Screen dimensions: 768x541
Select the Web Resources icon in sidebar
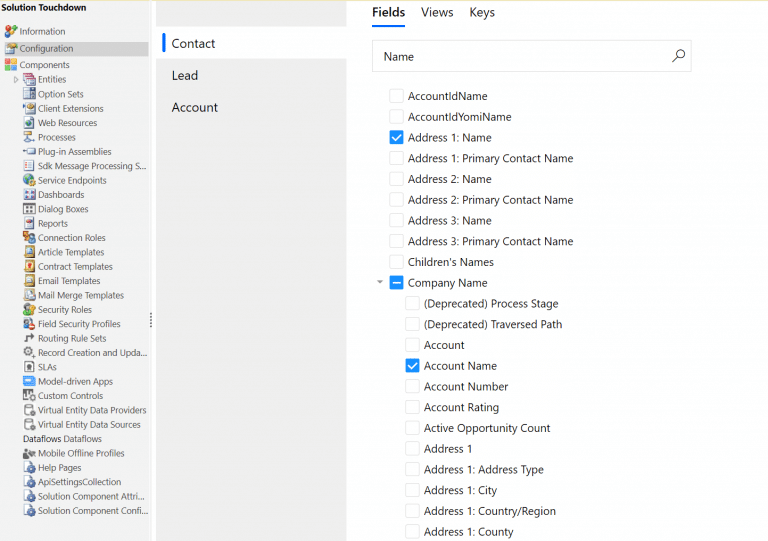[x=29, y=123]
